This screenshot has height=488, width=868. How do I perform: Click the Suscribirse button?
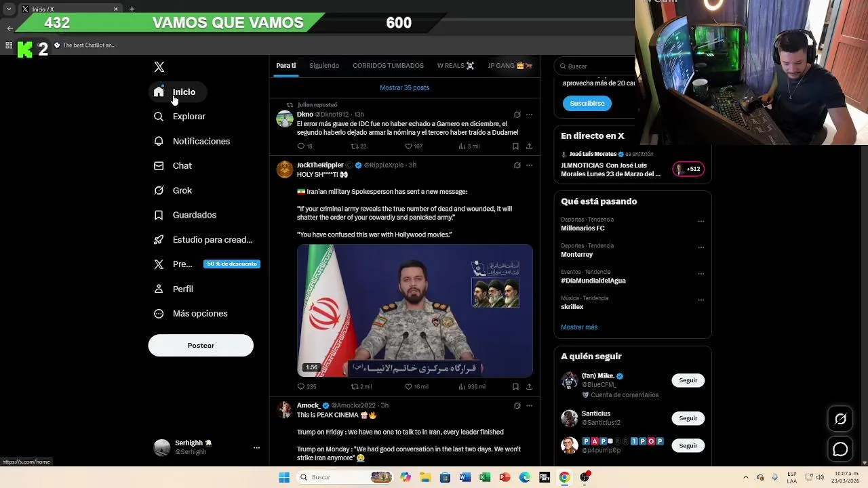coord(587,104)
